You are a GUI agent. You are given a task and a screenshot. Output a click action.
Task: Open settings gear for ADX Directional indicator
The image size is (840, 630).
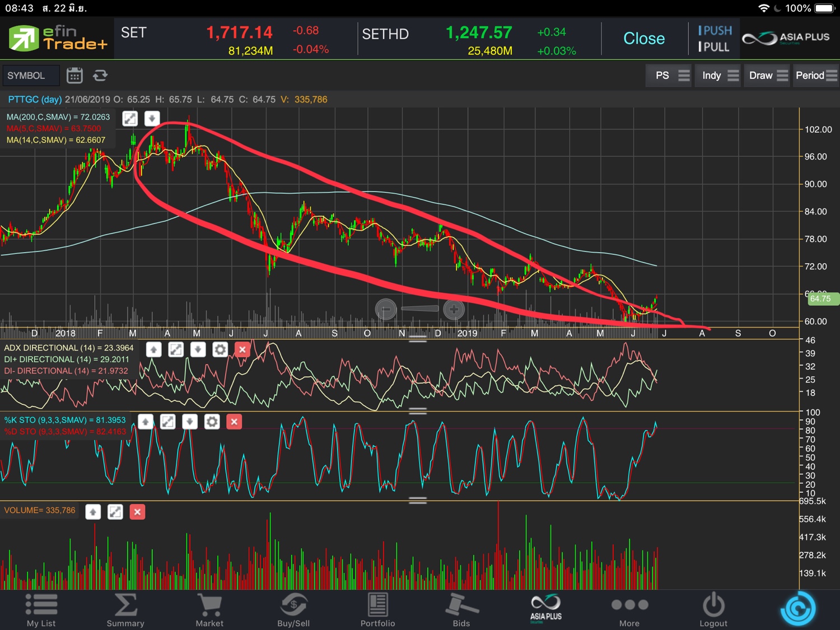point(220,350)
